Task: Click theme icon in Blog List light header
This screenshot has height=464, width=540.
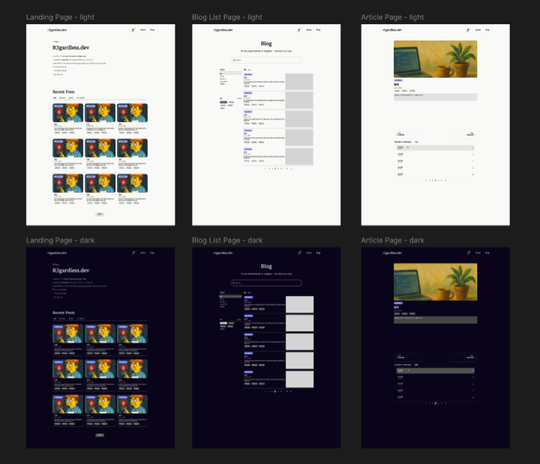Action: (299, 30)
